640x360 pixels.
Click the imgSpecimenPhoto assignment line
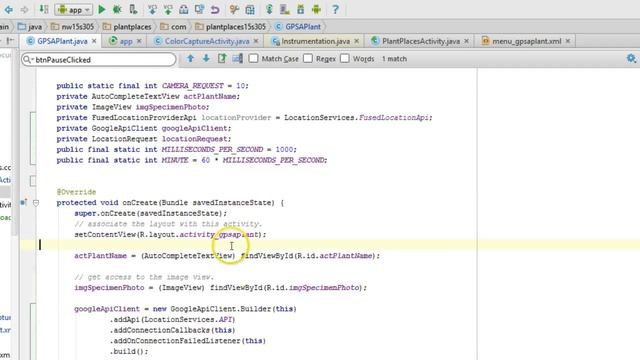click(x=220, y=288)
